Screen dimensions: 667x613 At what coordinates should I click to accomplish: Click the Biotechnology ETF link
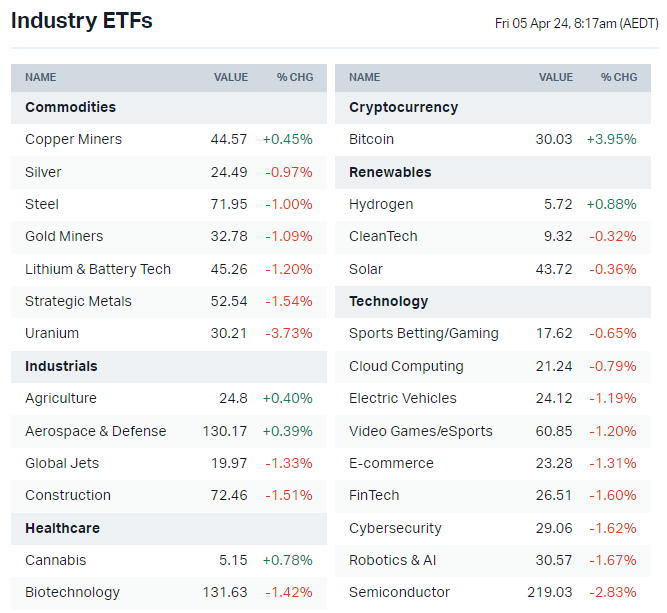[72, 592]
